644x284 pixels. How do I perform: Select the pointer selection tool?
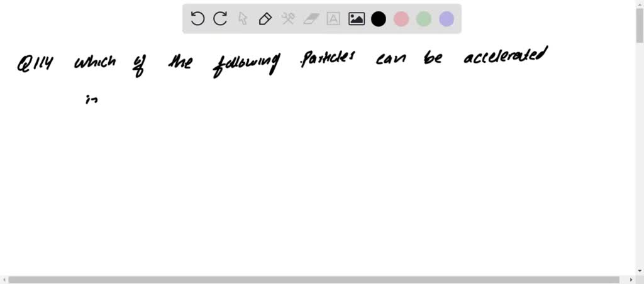coord(243,19)
